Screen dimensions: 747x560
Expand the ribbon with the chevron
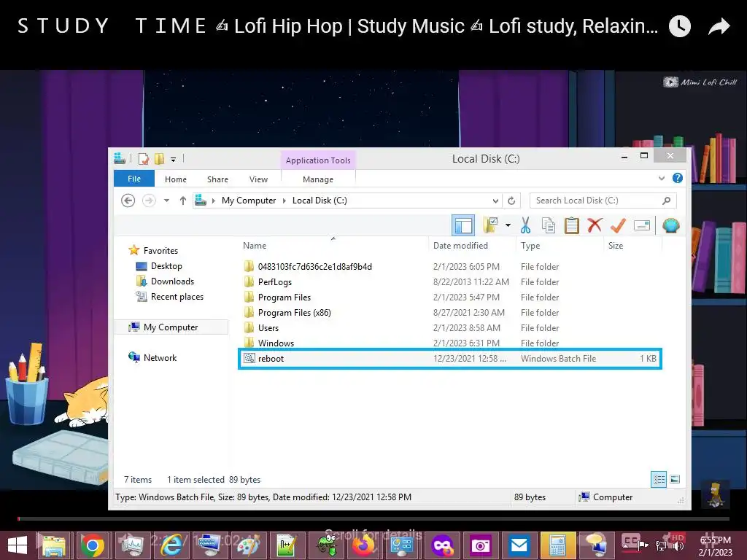pyautogui.click(x=661, y=179)
